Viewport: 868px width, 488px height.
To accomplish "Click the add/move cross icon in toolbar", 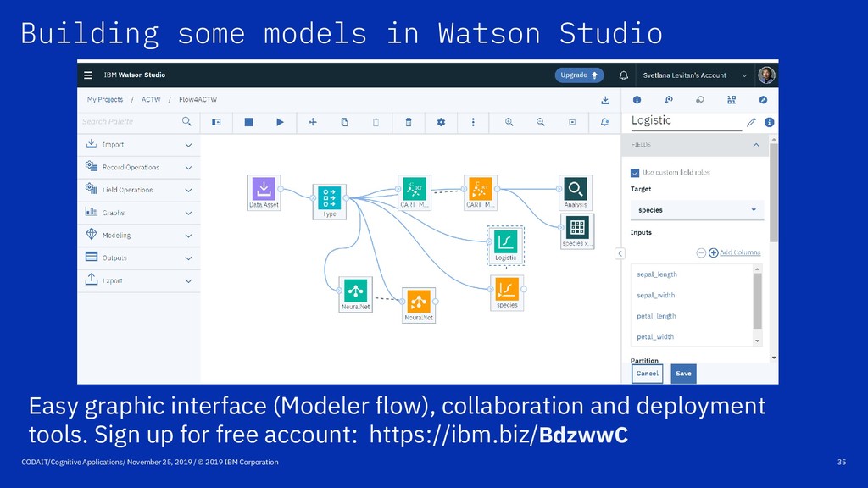I will point(313,122).
